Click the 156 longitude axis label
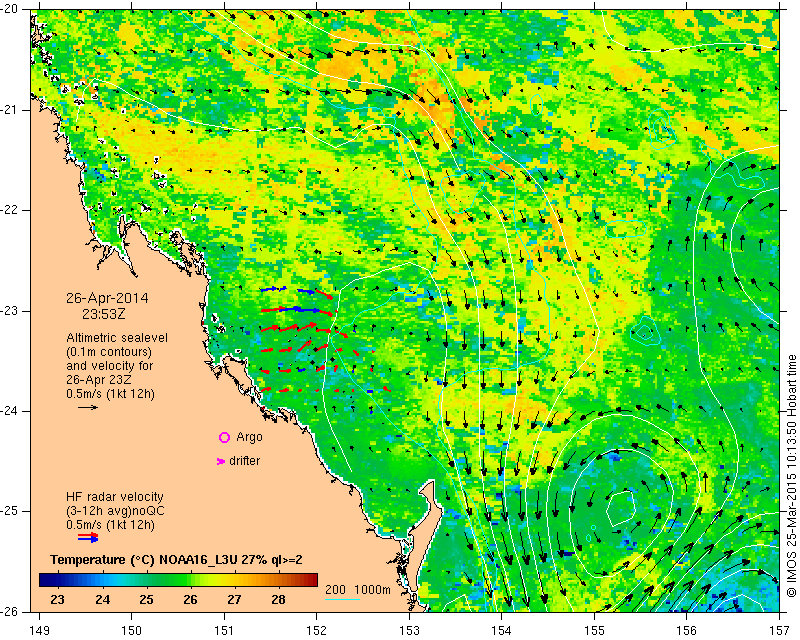The width and height of the screenshot is (800, 640). point(687,631)
